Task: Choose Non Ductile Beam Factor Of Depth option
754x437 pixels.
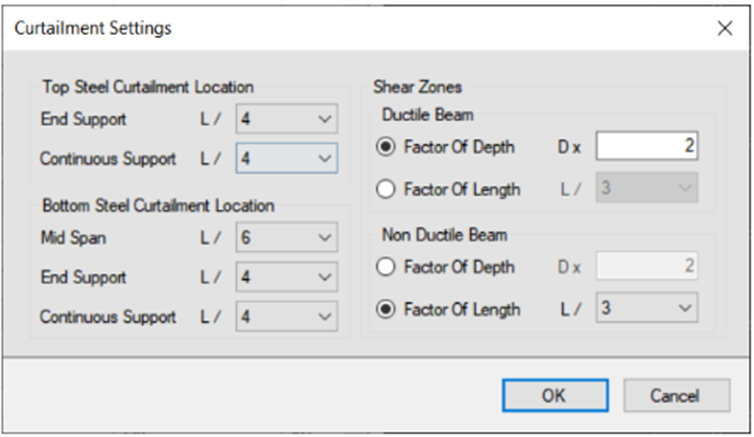Action: 385,267
